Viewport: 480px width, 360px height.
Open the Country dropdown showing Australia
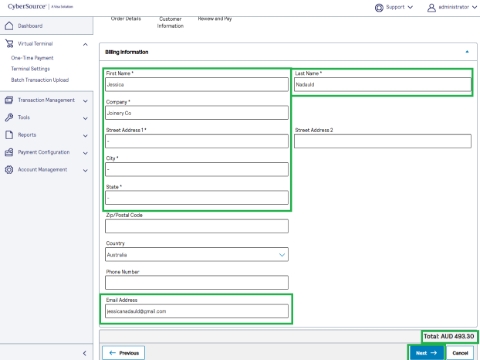click(x=197, y=255)
